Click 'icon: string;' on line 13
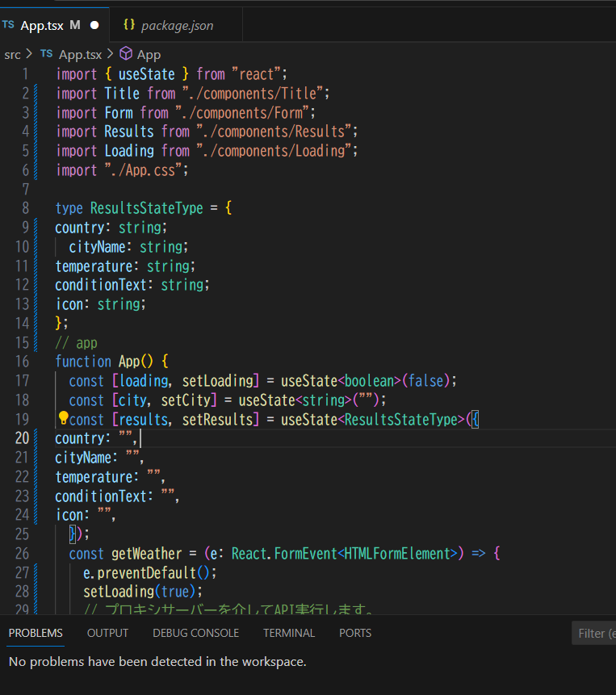 (101, 304)
